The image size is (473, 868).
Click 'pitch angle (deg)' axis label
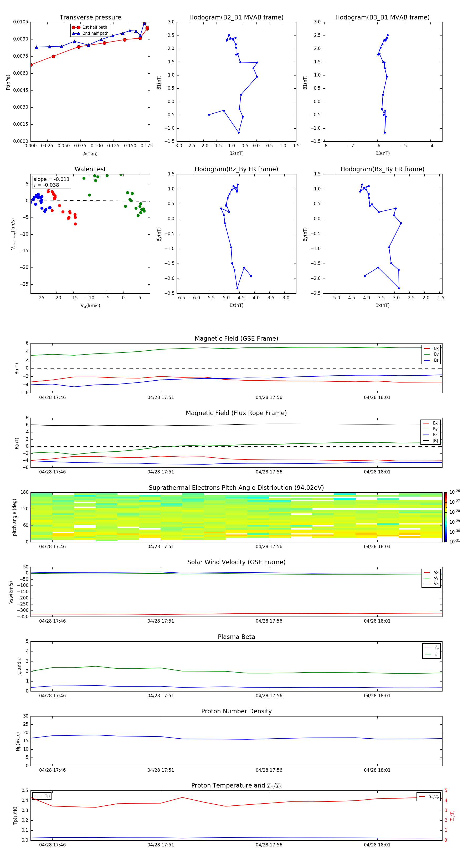(14, 517)
